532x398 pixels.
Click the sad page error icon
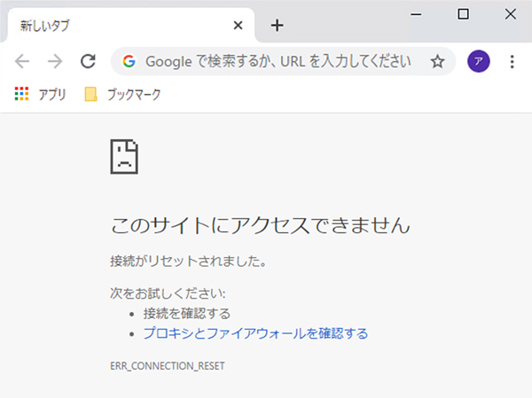pyautogui.click(x=124, y=156)
